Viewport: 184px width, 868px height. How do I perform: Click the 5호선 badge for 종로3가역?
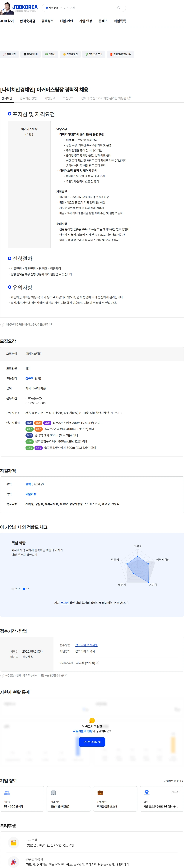tap(47, 423)
